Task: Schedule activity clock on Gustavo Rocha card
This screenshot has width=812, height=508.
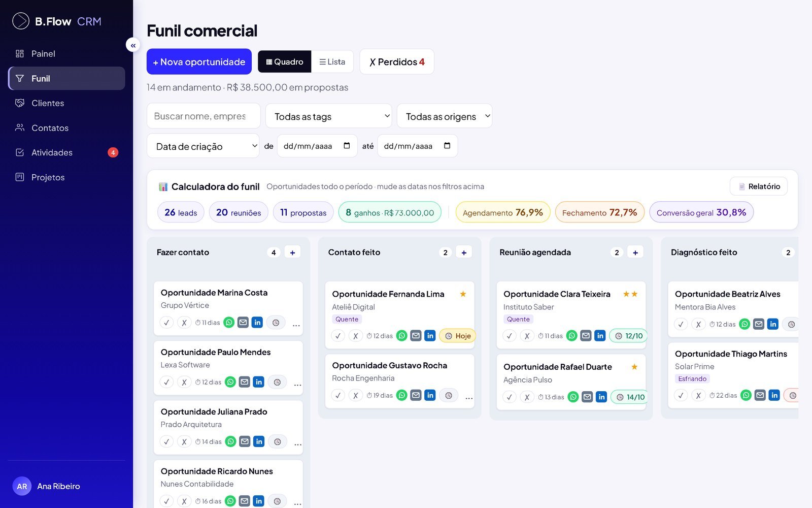Action: pyautogui.click(x=449, y=395)
